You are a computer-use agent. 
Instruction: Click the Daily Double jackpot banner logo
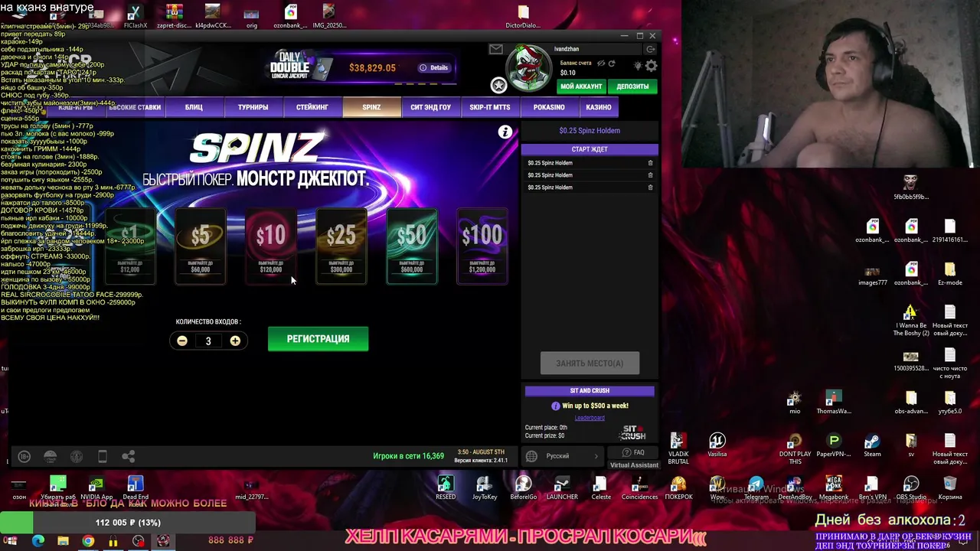click(x=300, y=67)
